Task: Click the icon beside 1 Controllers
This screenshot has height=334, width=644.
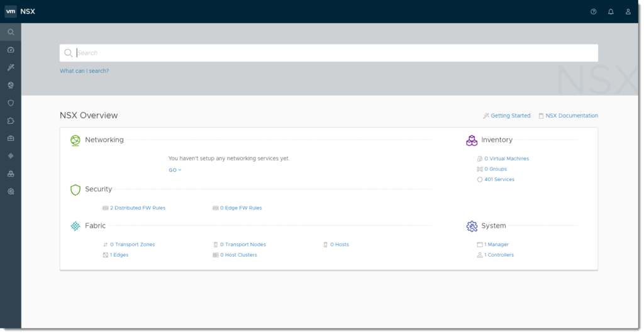Action: [x=479, y=255]
